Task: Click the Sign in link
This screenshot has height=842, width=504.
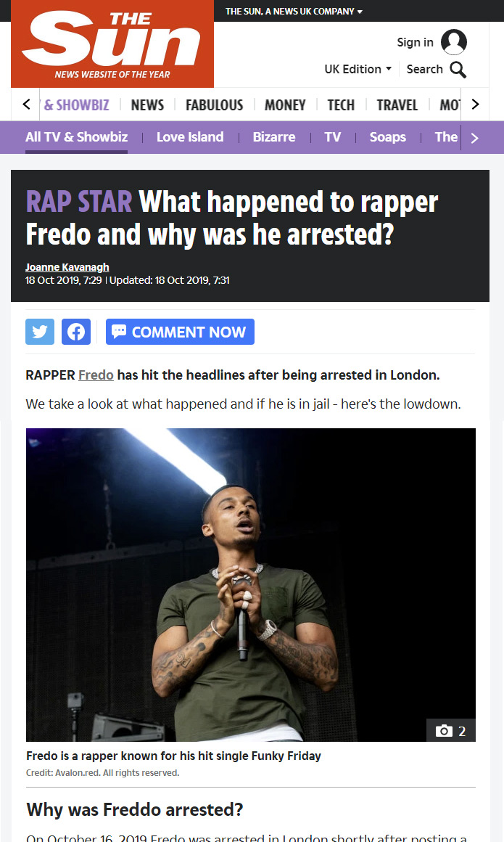Action: tap(415, 42)
